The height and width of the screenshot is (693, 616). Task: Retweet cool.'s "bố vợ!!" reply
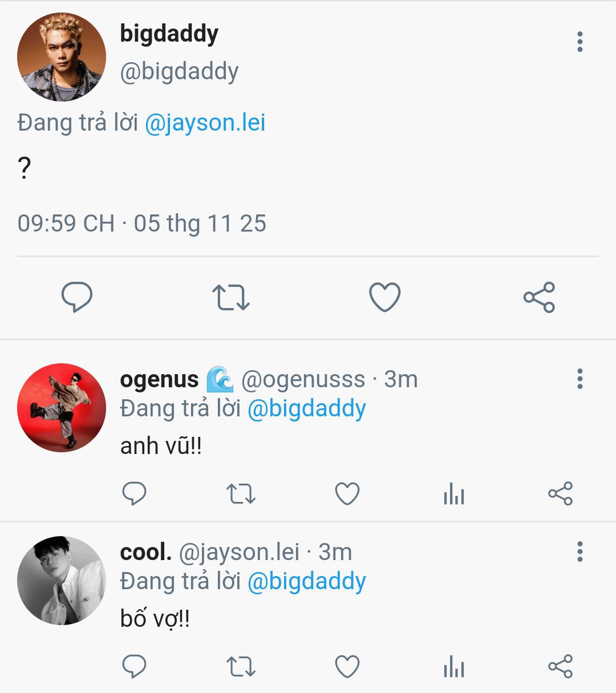(x=241, y=666)
